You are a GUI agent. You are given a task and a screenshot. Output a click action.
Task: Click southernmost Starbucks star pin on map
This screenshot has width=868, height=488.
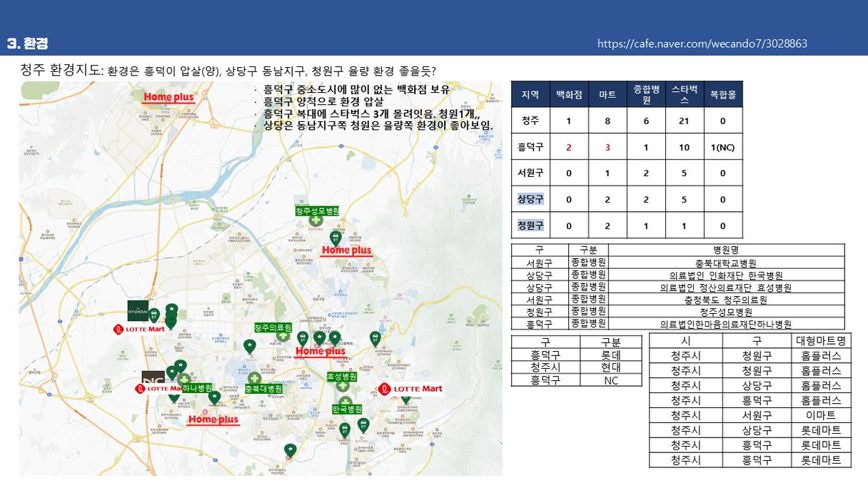tap(291, 450)
